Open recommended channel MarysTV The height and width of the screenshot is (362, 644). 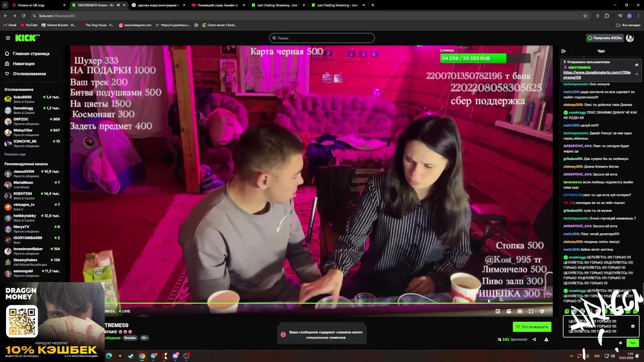coord(32,229)
